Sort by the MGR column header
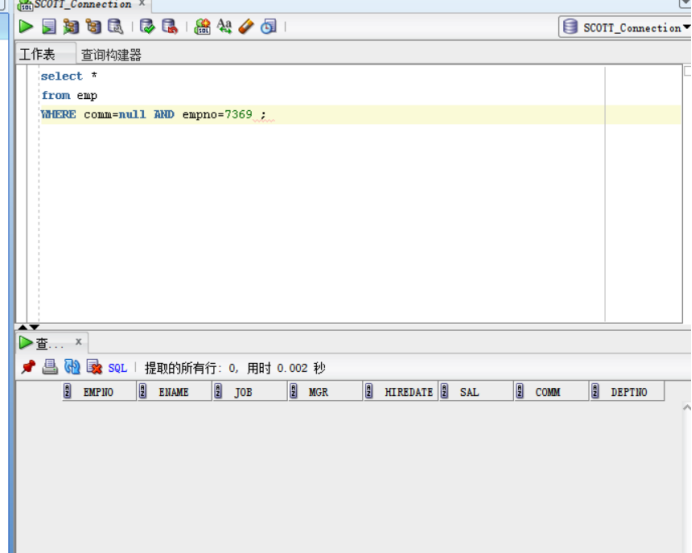This screenshot has width=692, height=553. pos(325,392)
